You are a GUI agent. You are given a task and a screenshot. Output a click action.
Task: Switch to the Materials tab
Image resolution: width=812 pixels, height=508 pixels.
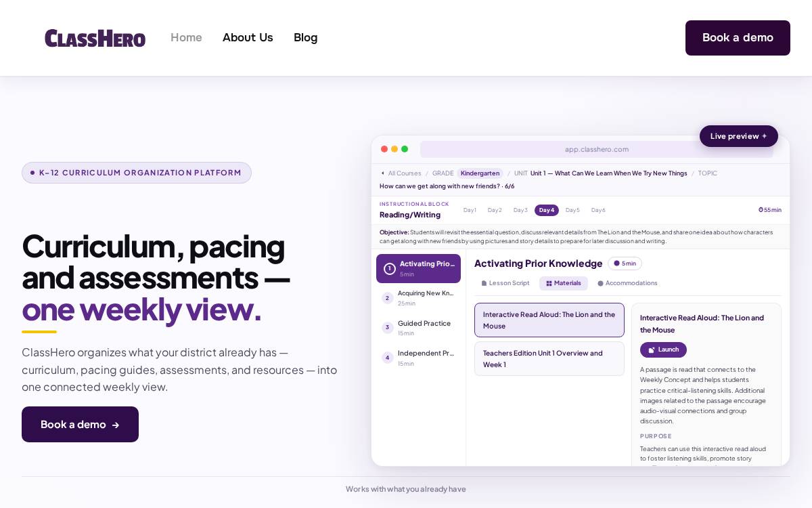563,283
